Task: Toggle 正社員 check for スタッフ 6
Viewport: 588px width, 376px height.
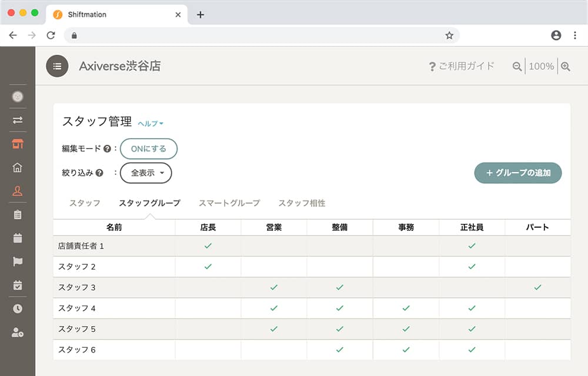Action: pyautogui.click(x=472, y=350)
